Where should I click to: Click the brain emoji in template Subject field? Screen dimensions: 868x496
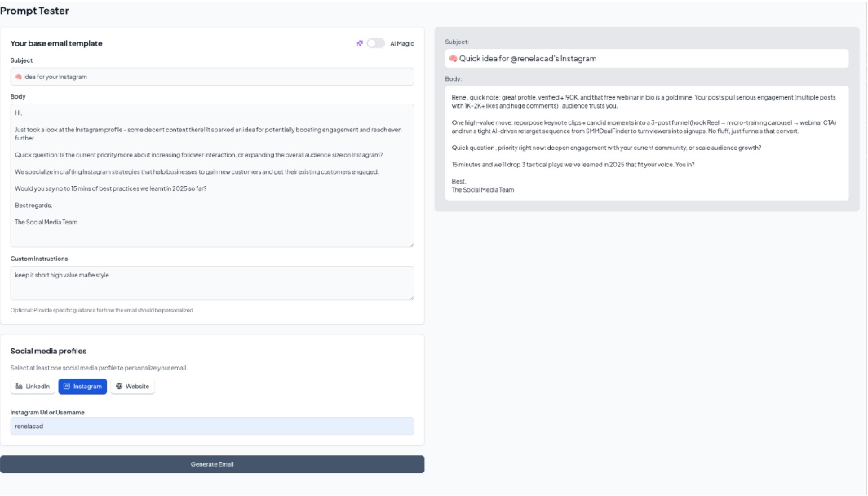coord(18,77)
